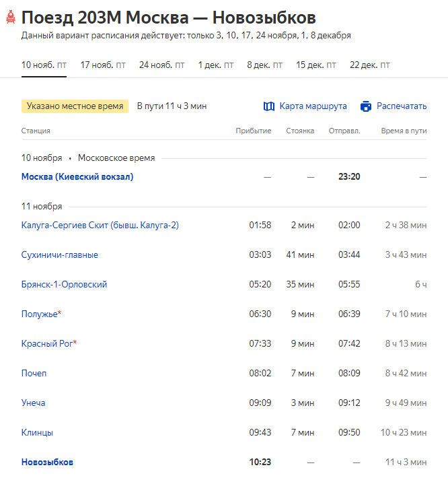Viewport: 448px width, 480px height.
Task: Switch to the 15 дек. пт date
Action: (x=316, y=65)
